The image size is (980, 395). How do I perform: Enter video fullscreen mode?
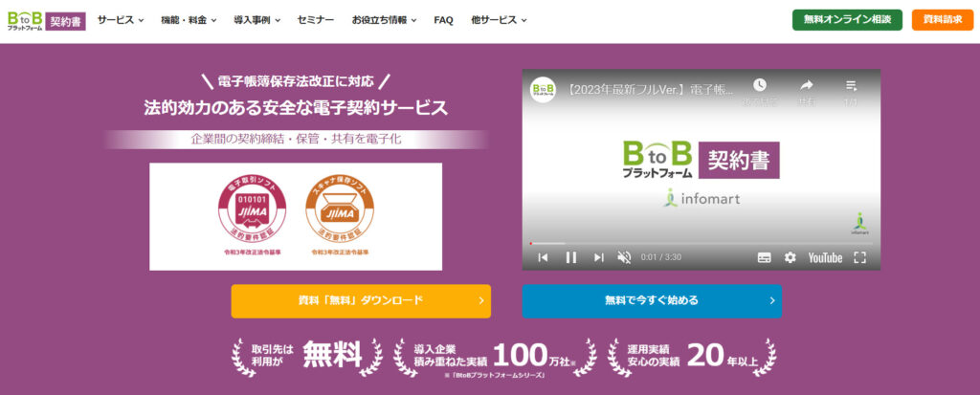tap(860, 257)
